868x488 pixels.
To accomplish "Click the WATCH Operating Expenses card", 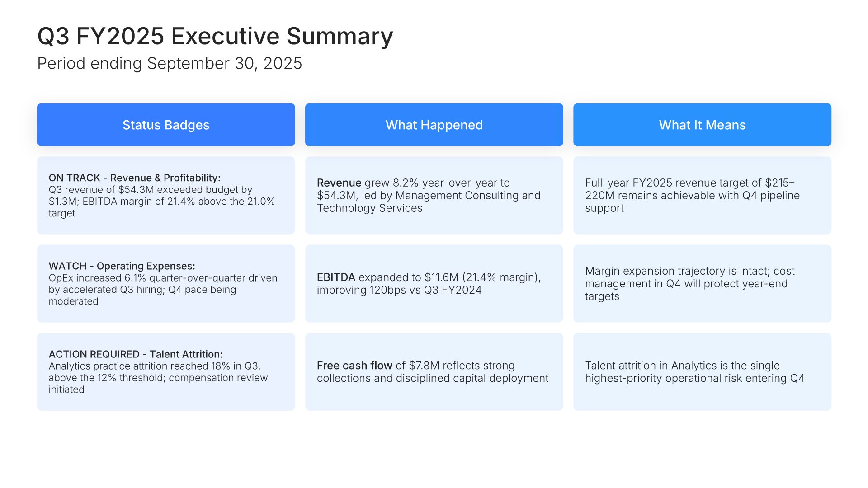I will (x=166, y=283).
